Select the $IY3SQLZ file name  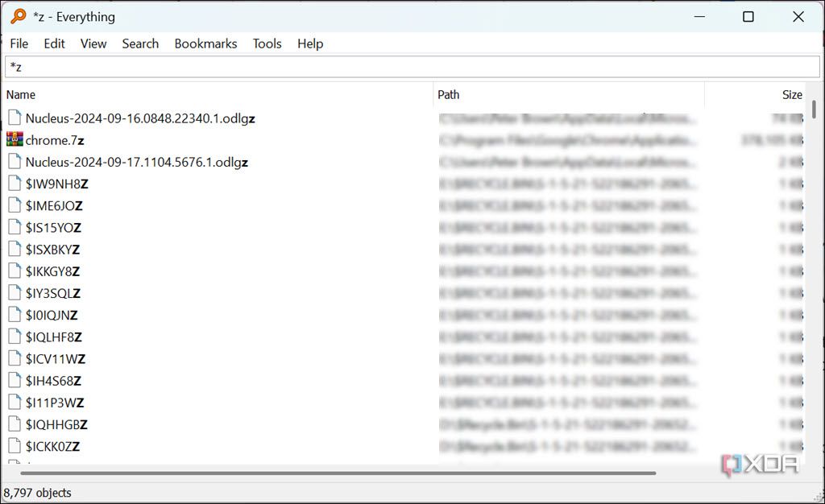pyautogui.click(x=53, y=293)
